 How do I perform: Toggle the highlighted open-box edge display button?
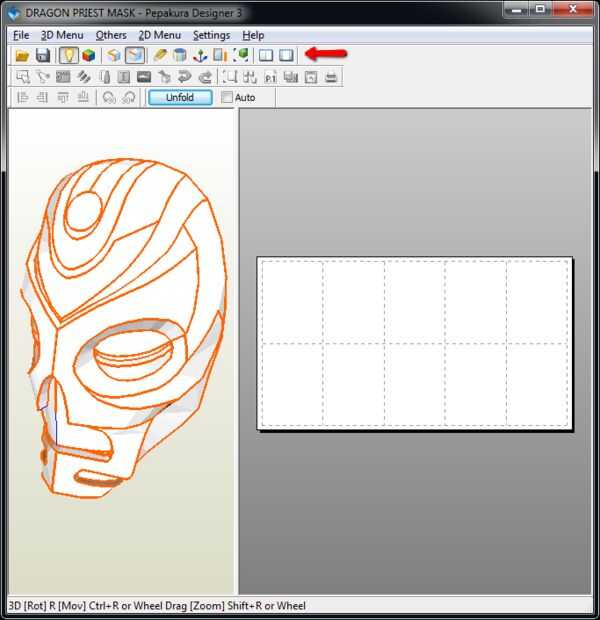(x=135, y=55)
